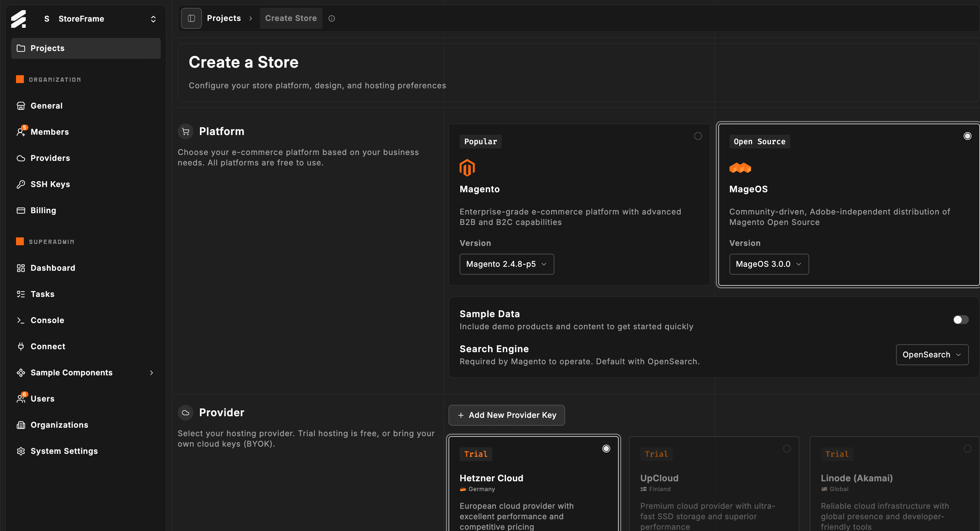Click the Sample Components icon
Screen dimensions: 980x531
[x=21, y=372]
